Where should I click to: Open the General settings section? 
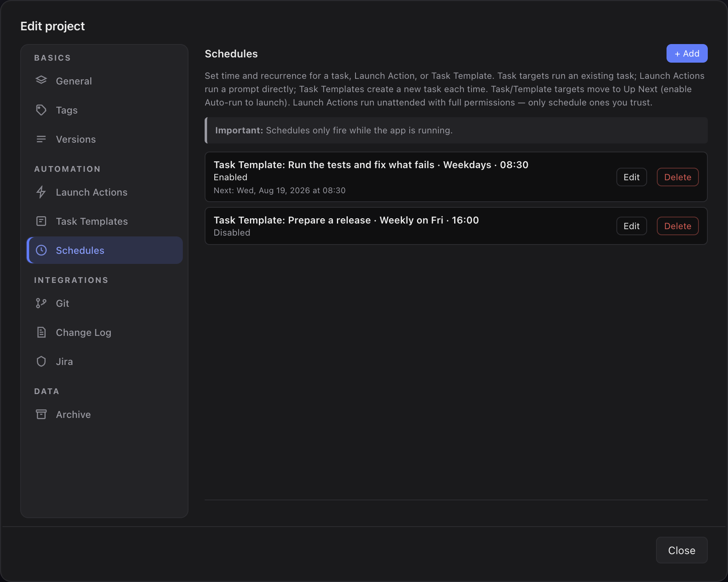[x=105, y=81]
